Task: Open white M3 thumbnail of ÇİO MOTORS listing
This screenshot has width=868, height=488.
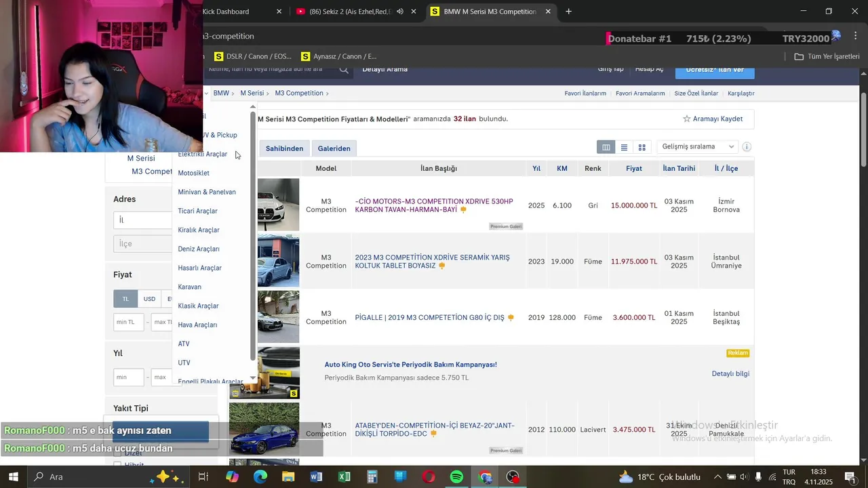Action: click(278, 205)
